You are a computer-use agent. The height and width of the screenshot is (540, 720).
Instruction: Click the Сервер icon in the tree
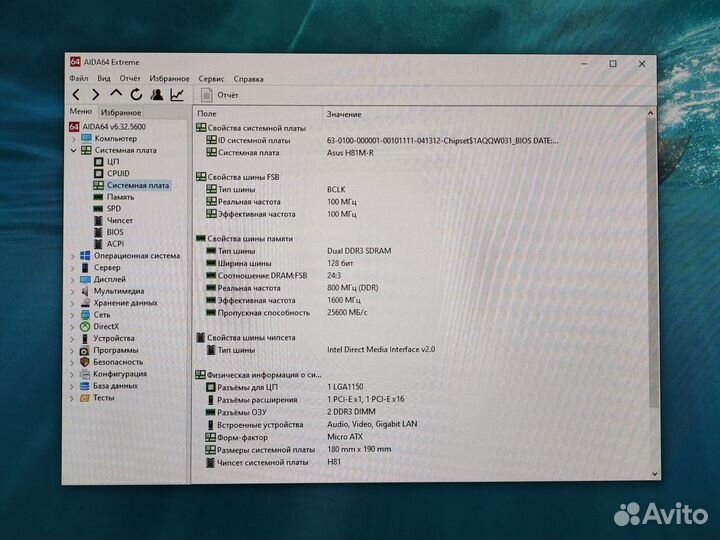click(85, 267)
